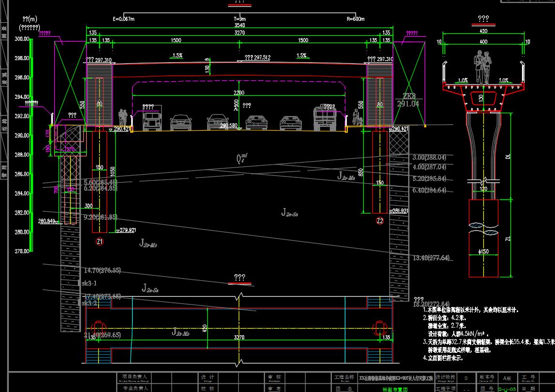
Task: Select the pedestrian couple on the cross-section deck
Action: [483, 67]
